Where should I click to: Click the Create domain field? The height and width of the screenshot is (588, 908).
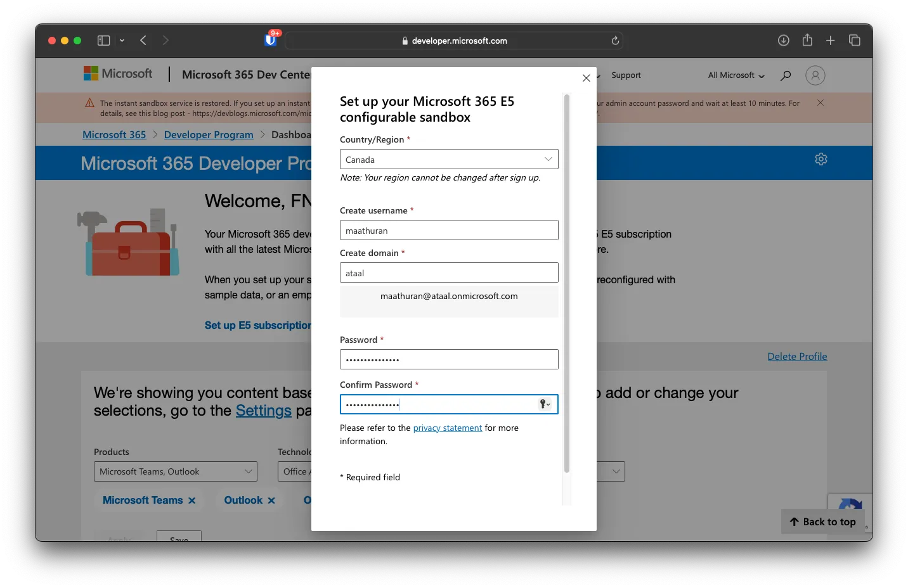click(449, 272)
